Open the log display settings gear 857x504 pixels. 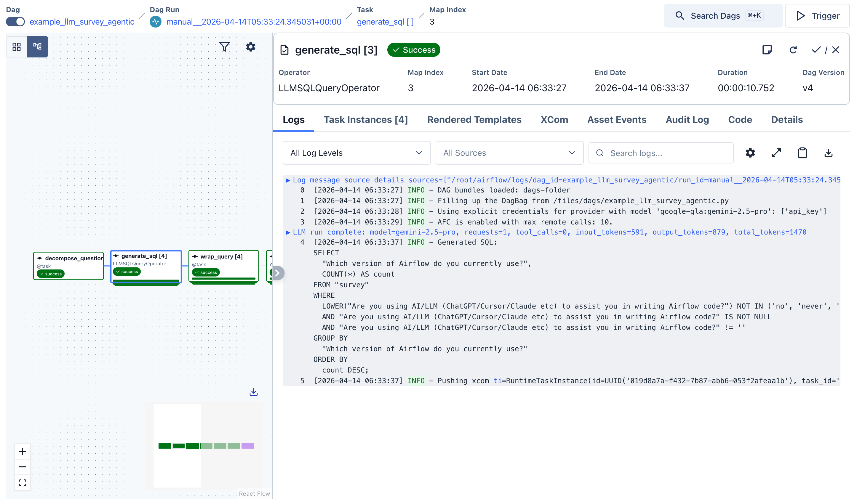point(750,153)
